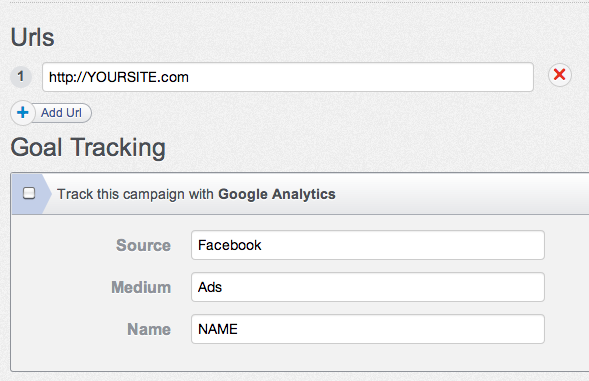The width and height of the screenshot is (589, 381).
Task: Click the Google Analytics panel header bar
Action: 300,194
